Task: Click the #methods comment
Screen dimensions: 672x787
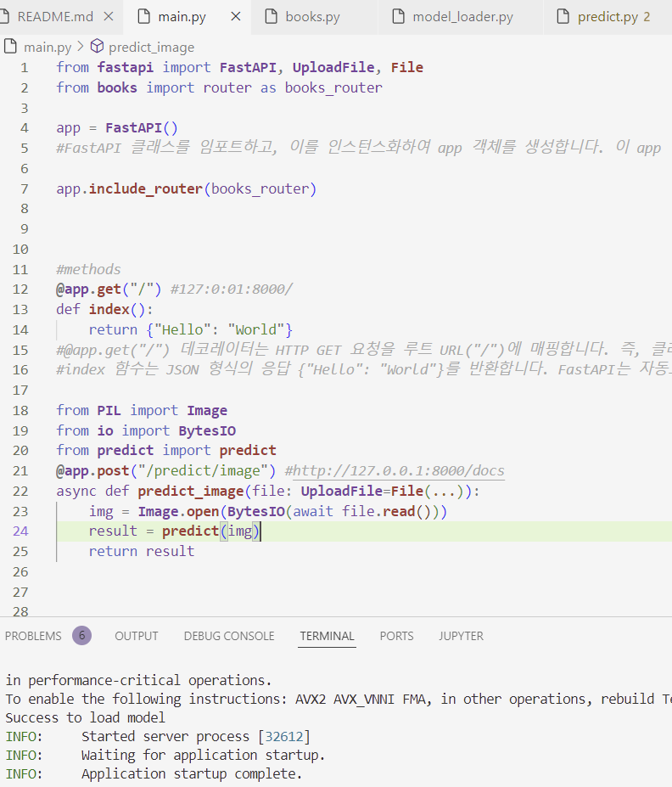Action: click(88, 269)
